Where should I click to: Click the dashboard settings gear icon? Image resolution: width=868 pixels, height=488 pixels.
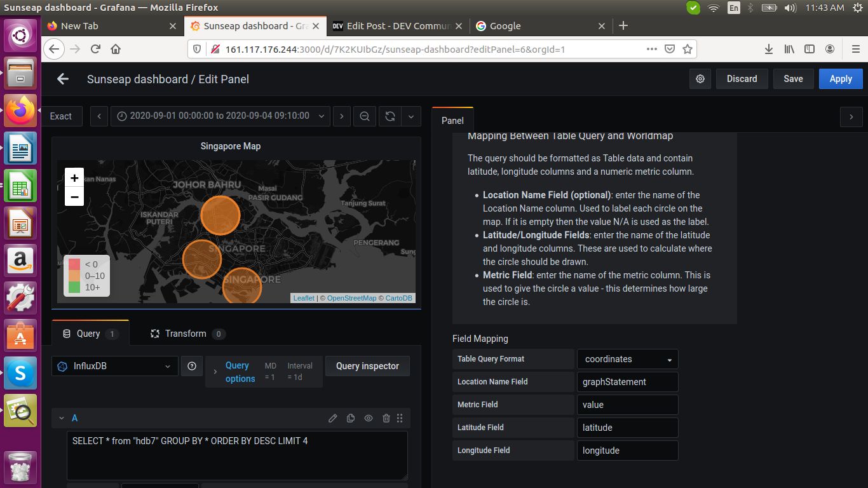(700, 79)
